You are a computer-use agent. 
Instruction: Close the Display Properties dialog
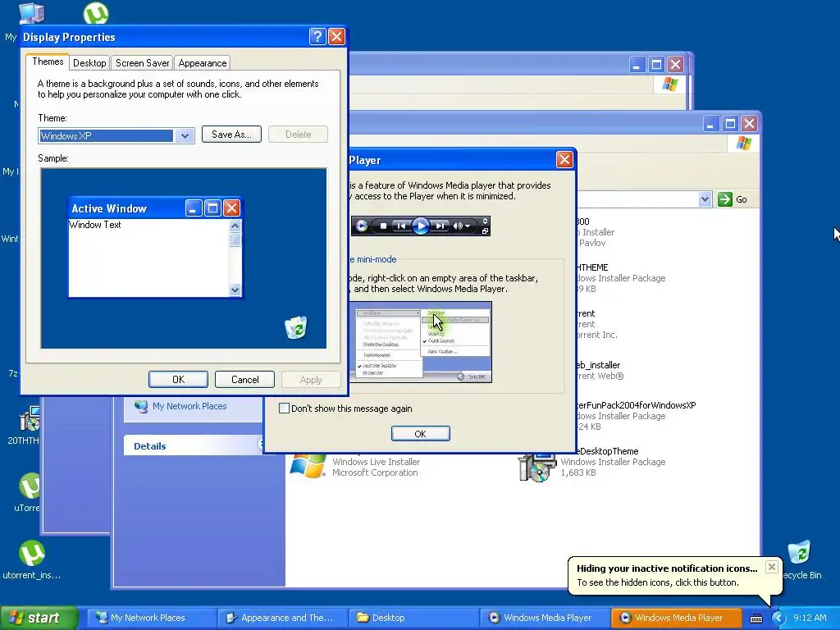[x=336, y=36]
